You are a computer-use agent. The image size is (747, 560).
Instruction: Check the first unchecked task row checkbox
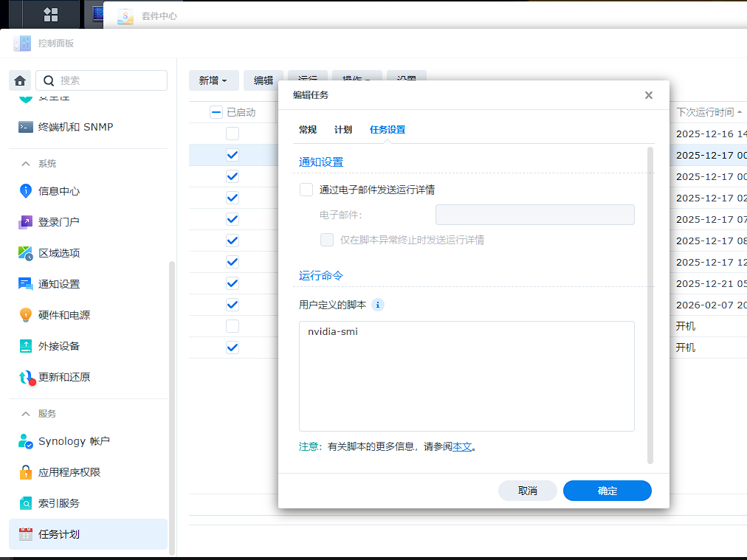click(x=233, y=134)
